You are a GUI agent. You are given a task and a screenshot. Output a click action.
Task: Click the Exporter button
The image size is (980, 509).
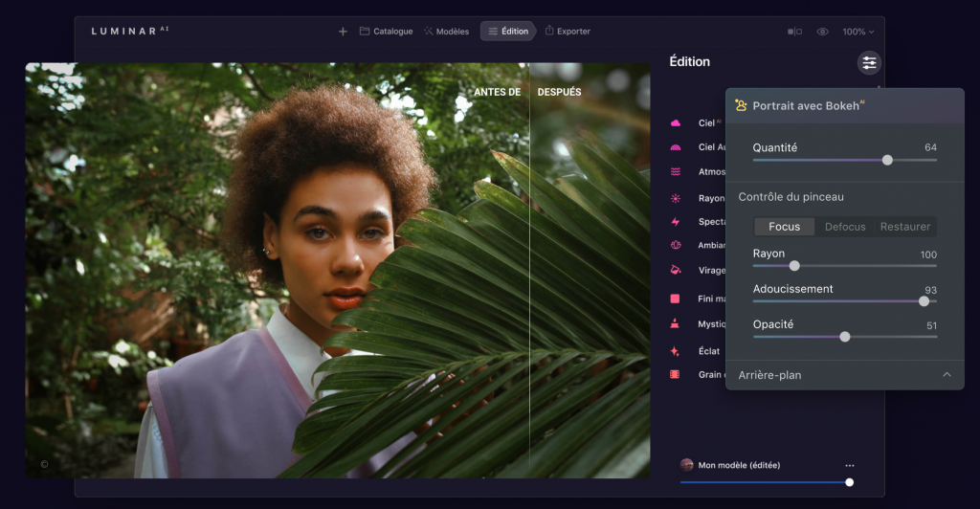(x=568, y=32)
